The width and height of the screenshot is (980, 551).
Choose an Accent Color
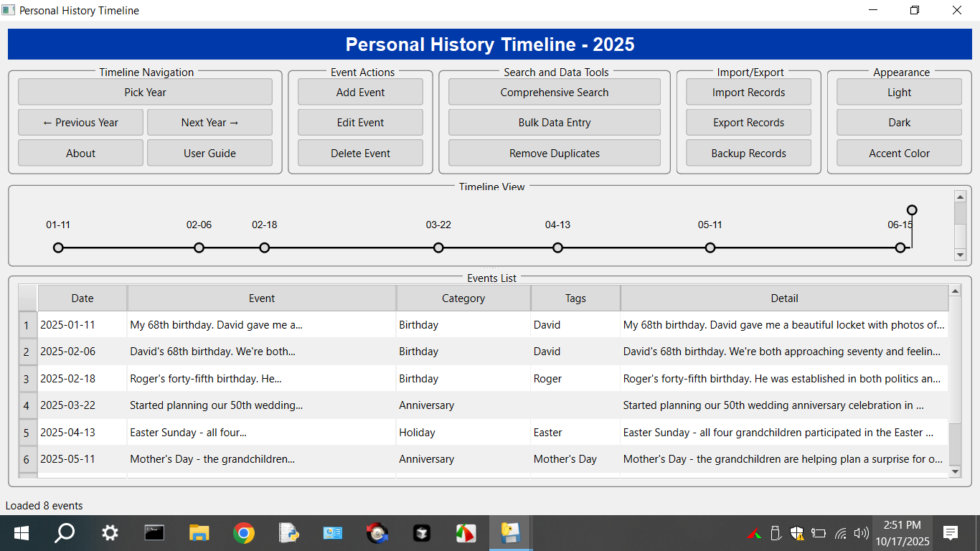[x=899, y=154]
